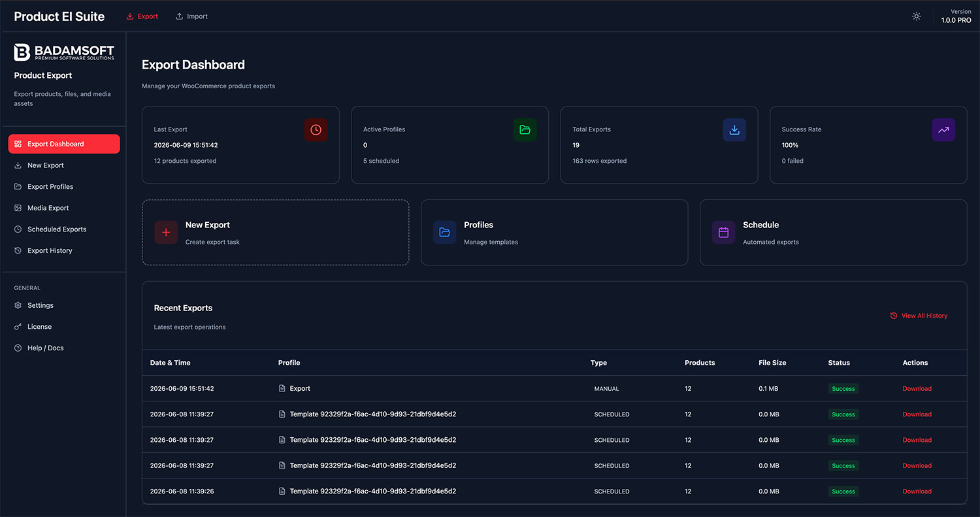Open Settings in General section
The width and height of the screenshot is (980, 517).
pos(64,305)
